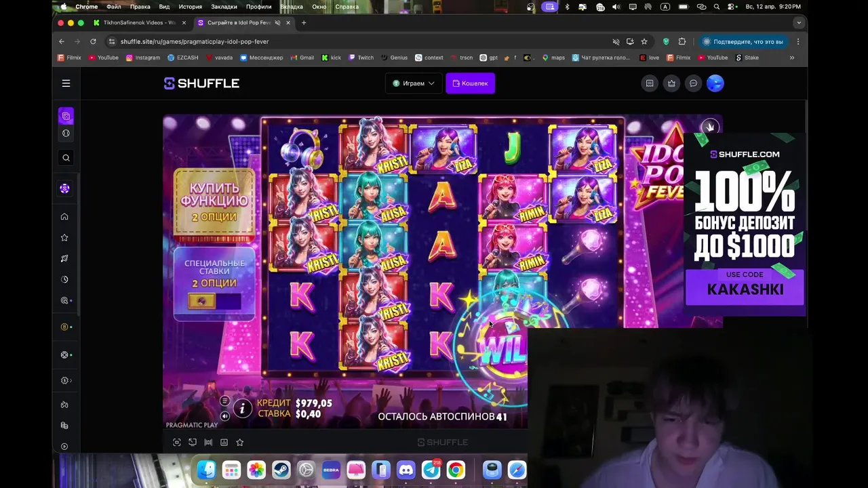Click Подтвердите, что это вы profile button
This screenshot has width=868, height=488.
pos(743,41)
